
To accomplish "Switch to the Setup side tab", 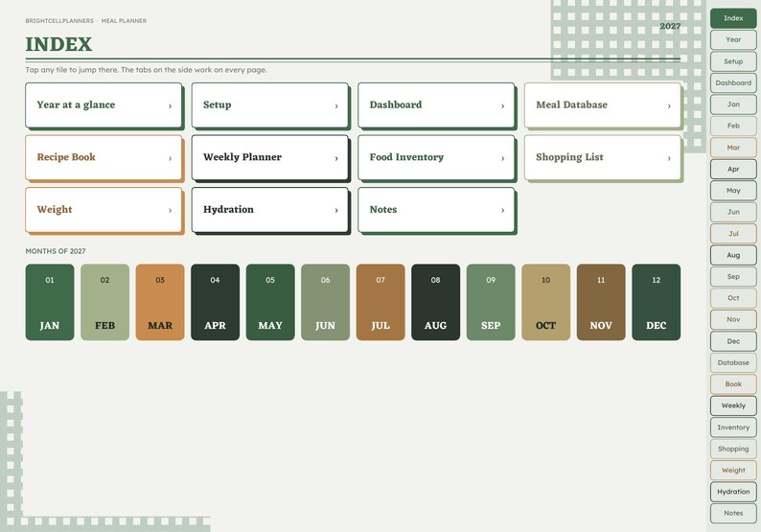I will point(733,61).
